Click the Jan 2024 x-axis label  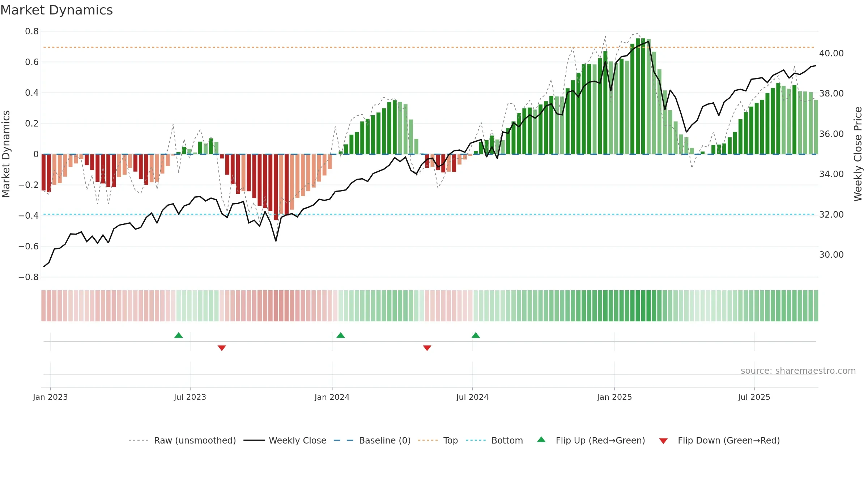(332, 397)
